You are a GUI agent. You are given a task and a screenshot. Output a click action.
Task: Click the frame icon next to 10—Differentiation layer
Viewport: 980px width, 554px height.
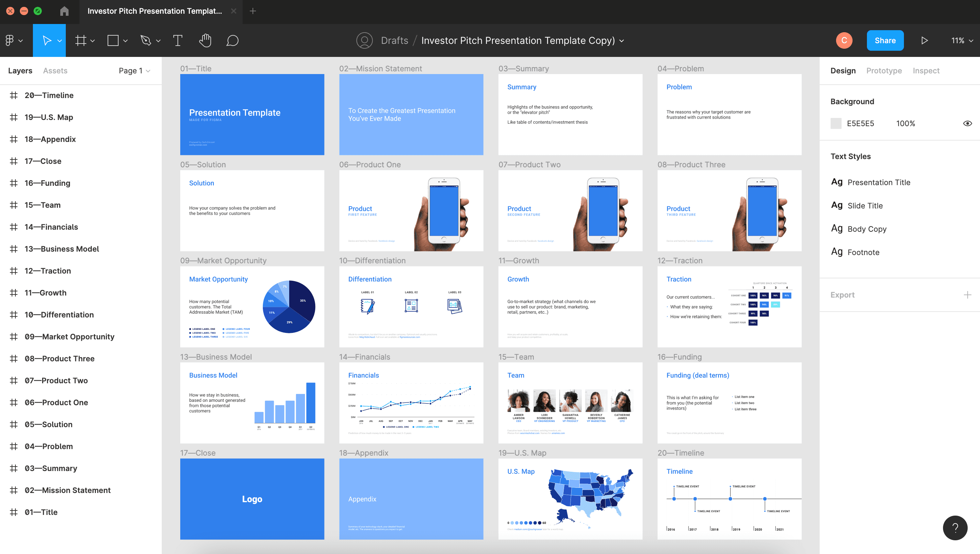pyautogui.click(x=14, y=315)
